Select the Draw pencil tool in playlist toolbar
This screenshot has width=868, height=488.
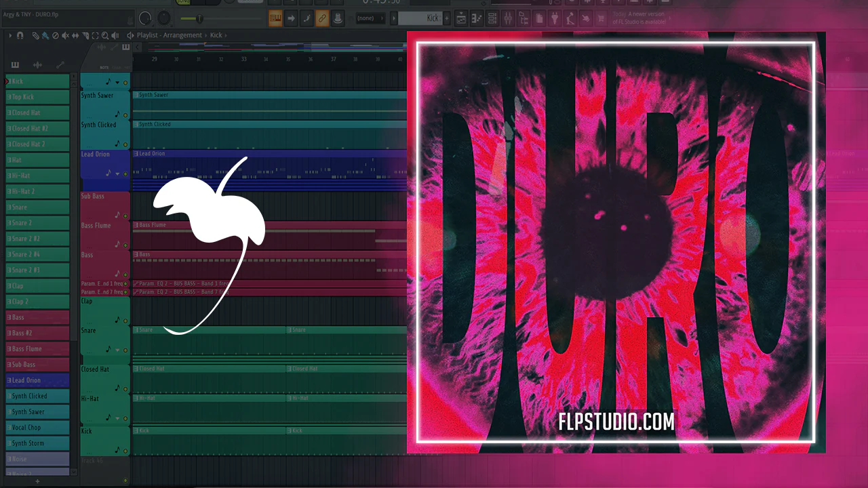coord(35,35)
